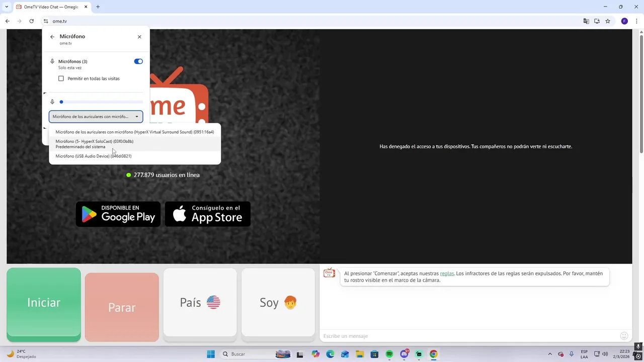Reload the ome.tv page
The height and width of the screenshot is (362, 644).
pos(31,21)
